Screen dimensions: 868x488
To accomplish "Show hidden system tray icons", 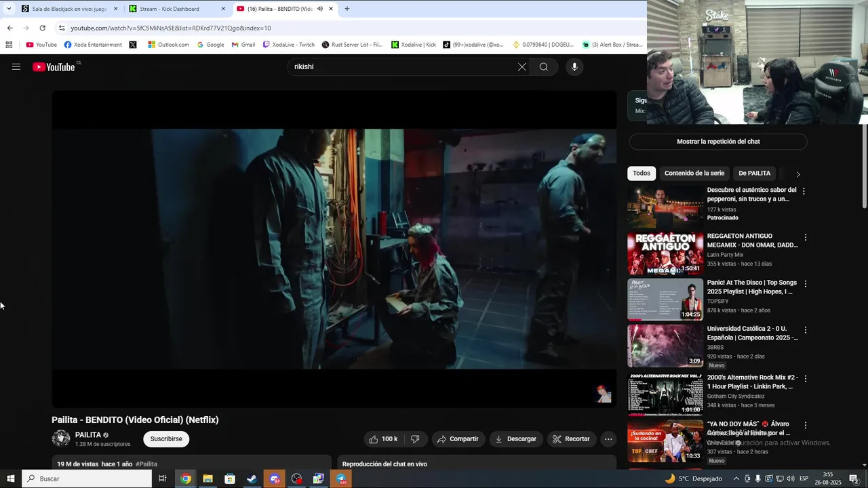I will (x=736, y=479).
